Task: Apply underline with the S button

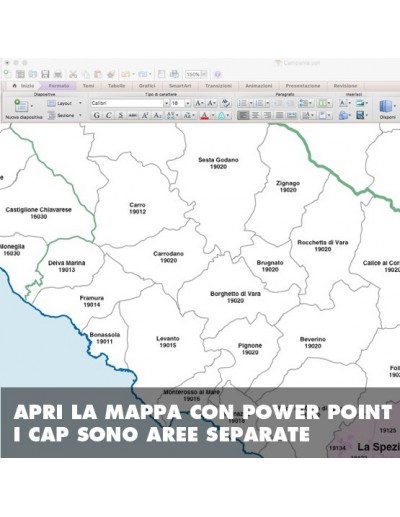Action: click(121, 115)
